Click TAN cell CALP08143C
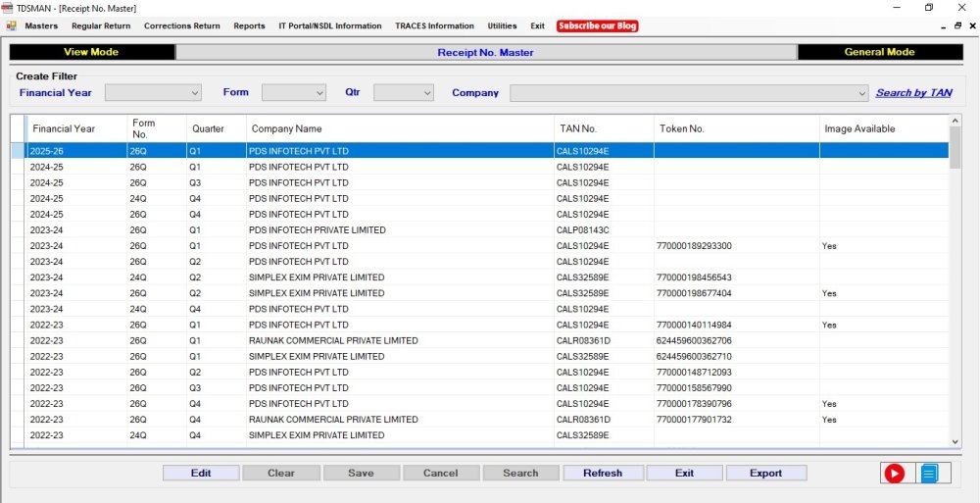This screenshot has width=980, height=503. point(604,229)
